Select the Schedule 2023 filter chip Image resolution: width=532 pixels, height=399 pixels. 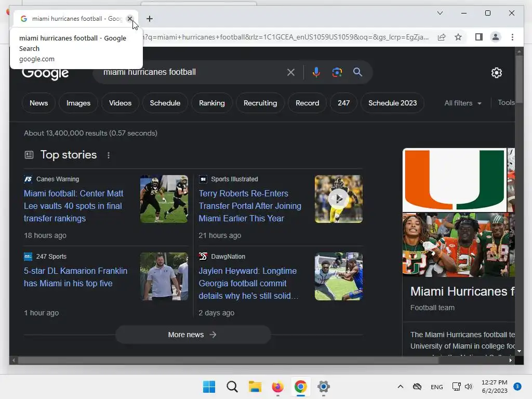point(393,103)
